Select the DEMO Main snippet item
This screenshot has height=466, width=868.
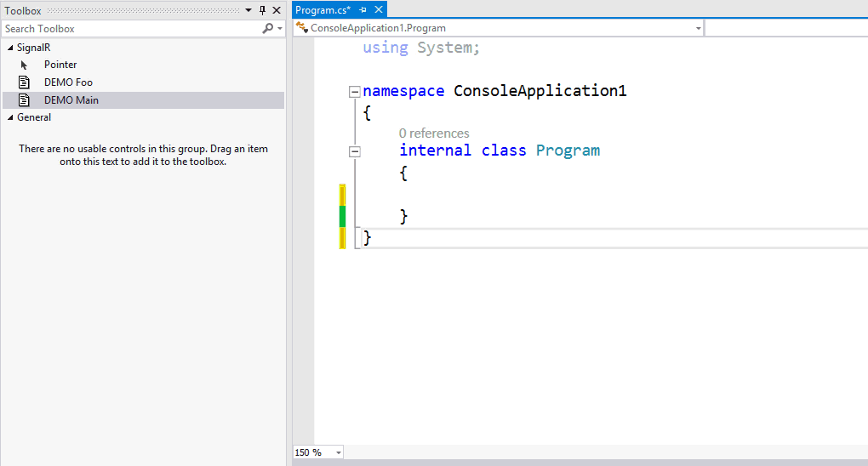(x=71, y=100)
